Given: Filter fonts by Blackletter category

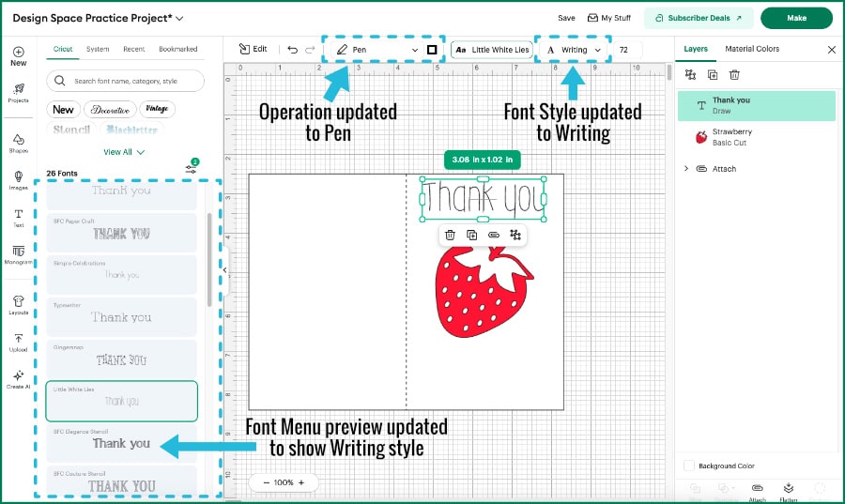Looking at the screenshot, I should pyautogui.click(x=132, y=130).
